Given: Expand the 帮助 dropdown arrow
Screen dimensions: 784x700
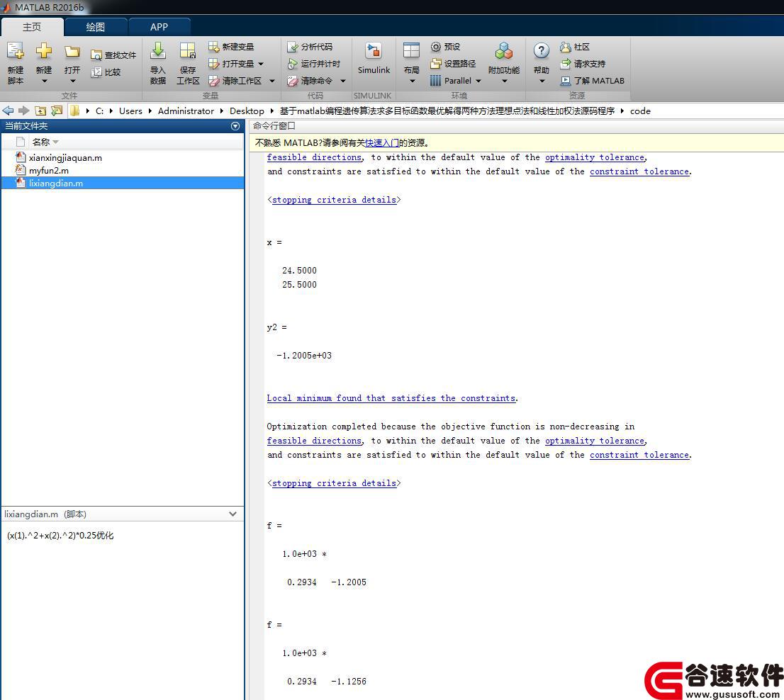Looking at the screenshot, I should tap(542, 81).
